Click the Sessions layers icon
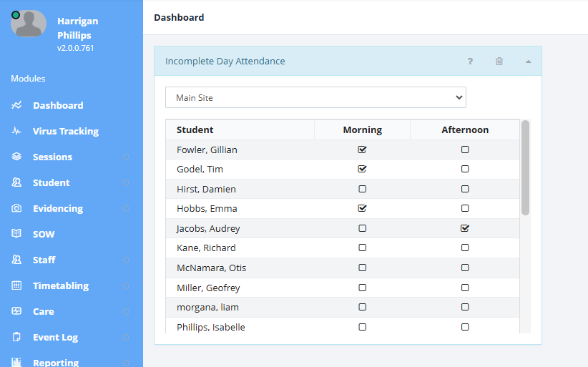Image resolution: width=588 pixels, height=367 pixels. coord(16,157)
